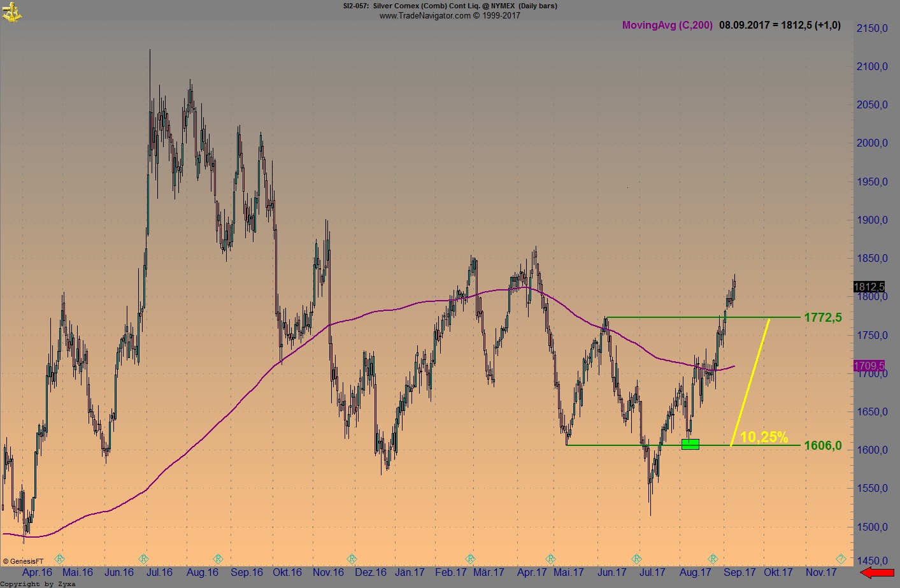Click the golden sextant application icon

coord(13,11)
